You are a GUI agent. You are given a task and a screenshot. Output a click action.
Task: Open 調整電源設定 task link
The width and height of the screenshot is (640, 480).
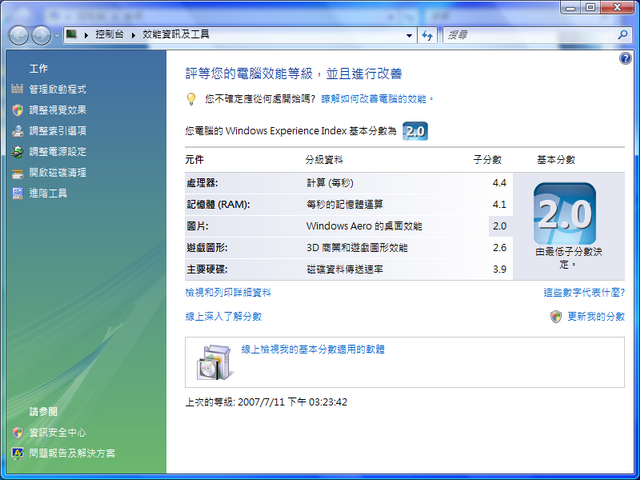[x=58, y=151]
